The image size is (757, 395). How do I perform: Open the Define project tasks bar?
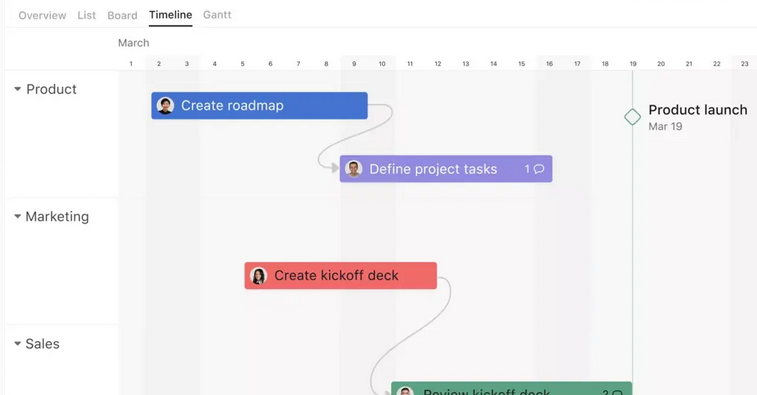pyautogui.click(x=446, y=169)
